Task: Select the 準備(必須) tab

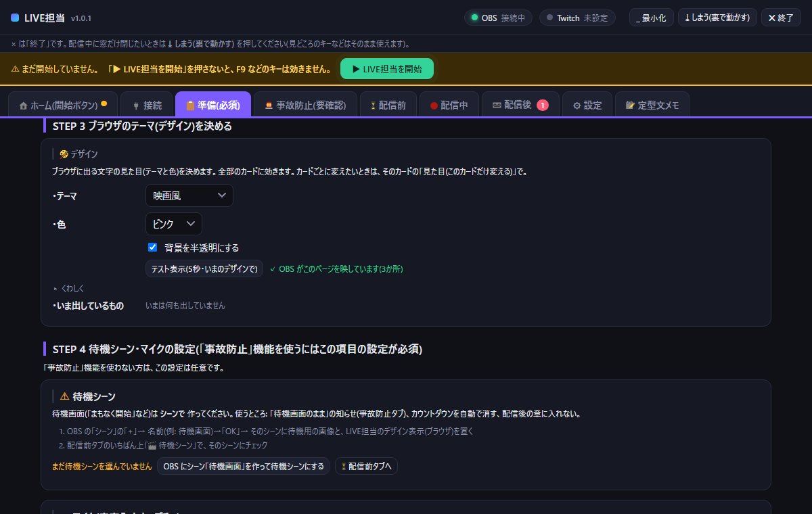Action: click(213, 105)
